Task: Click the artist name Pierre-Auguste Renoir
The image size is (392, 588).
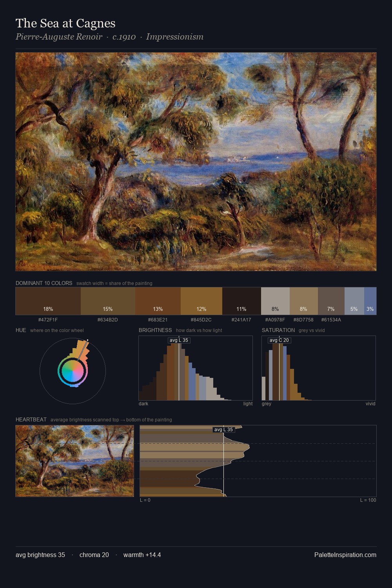Action: [x=59, y=37]
